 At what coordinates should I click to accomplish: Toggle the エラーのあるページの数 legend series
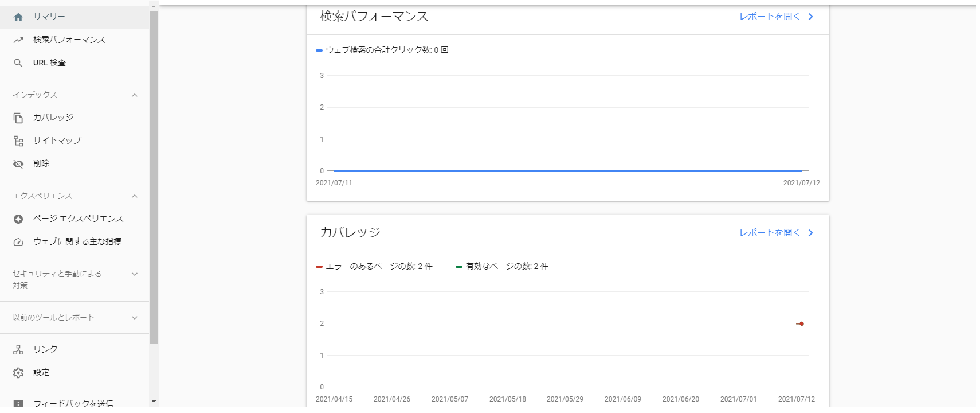(374, 266)
